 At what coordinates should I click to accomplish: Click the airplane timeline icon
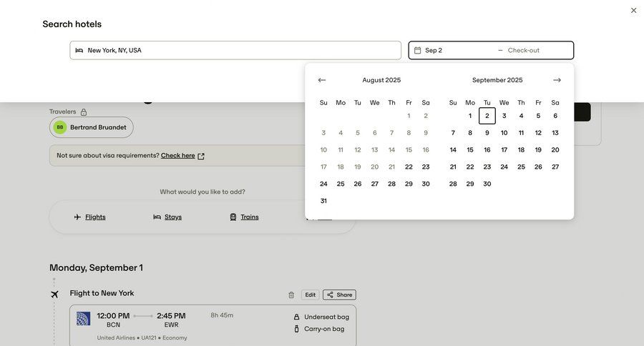(x=54, y=295)
